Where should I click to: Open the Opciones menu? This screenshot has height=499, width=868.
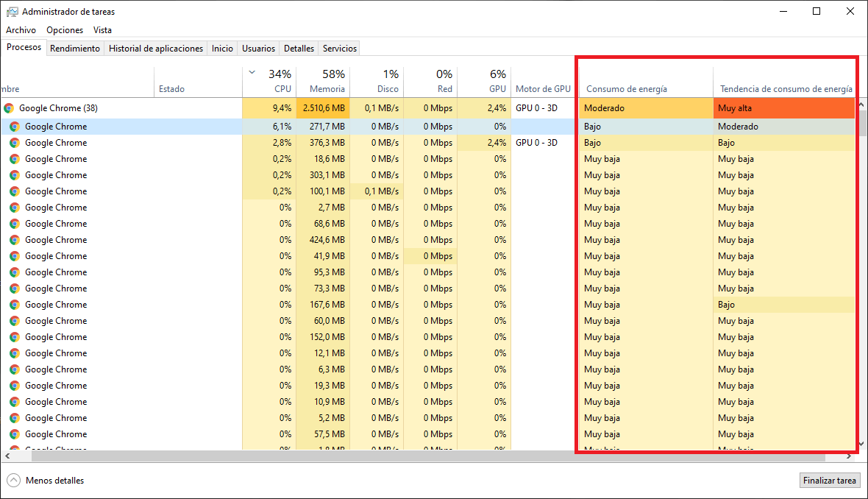(x=65, y=30)
